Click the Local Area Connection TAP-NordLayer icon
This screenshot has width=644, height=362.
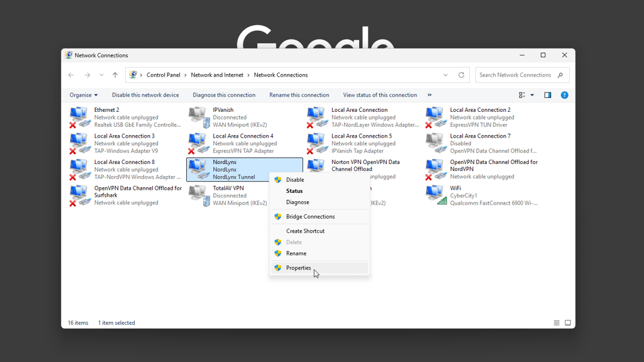point(318,117)
